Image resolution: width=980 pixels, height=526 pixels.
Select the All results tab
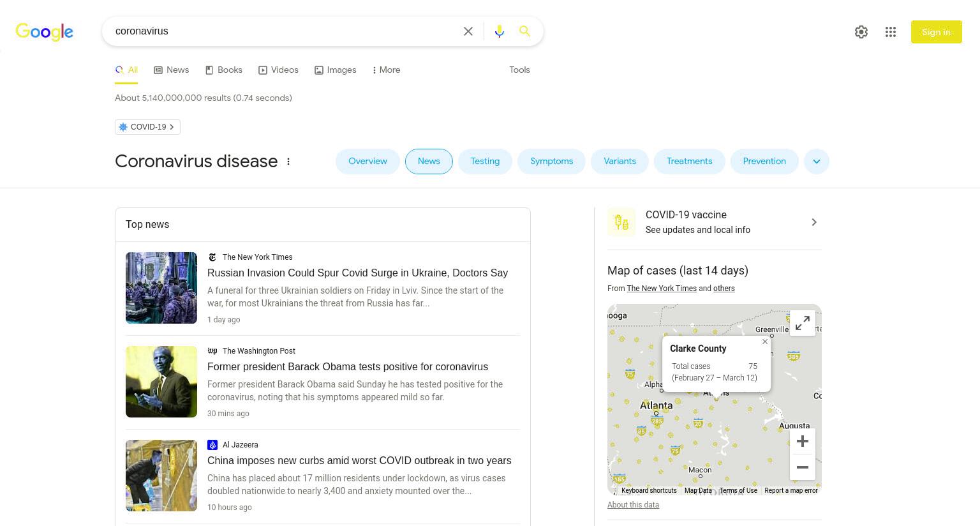pyautogui.click(x=126, y=70)
